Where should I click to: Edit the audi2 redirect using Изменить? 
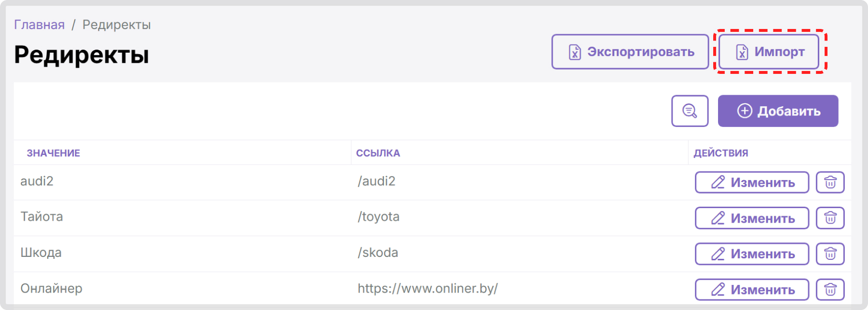[752, 183]
